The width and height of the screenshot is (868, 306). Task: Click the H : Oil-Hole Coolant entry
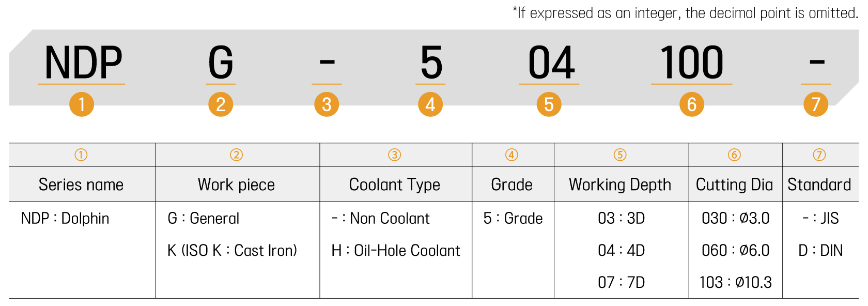(396, 251)
